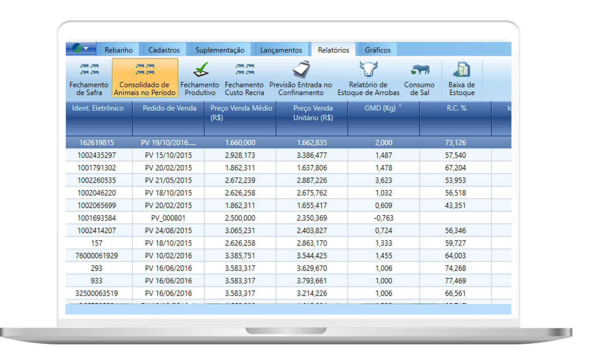The height and width of the screenshot is (364, 591).
Task: Click average price 3.065,231
Action: pyautogui.click(x=240, y=231)
